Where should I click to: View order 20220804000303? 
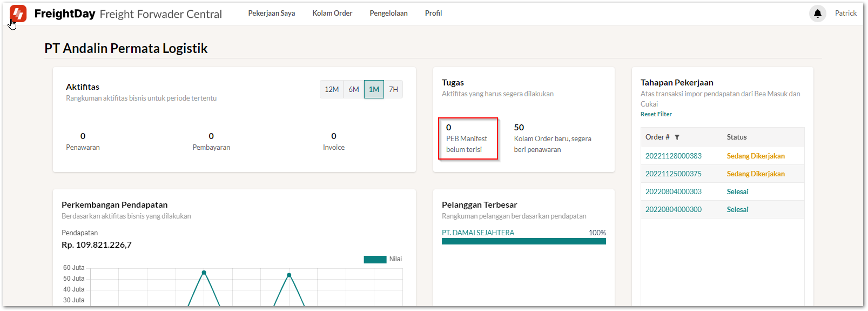[673, 191]
